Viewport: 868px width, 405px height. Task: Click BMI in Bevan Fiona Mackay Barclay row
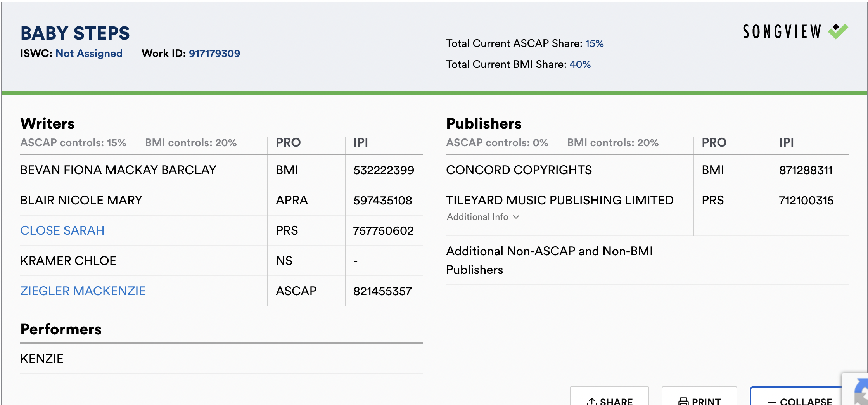tap(287, 170)
